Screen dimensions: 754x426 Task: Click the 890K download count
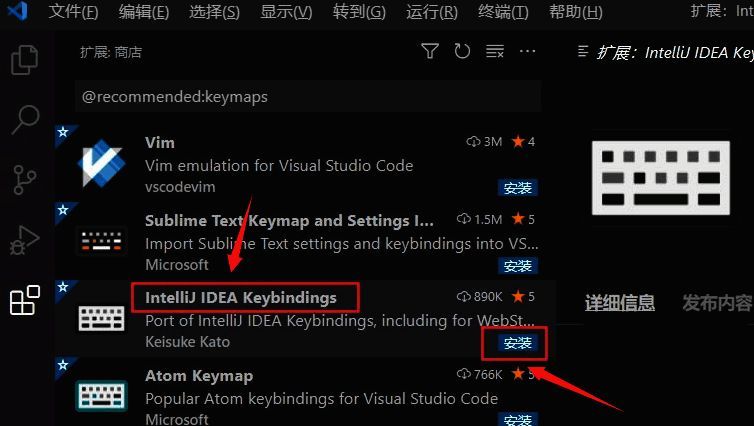479,297
